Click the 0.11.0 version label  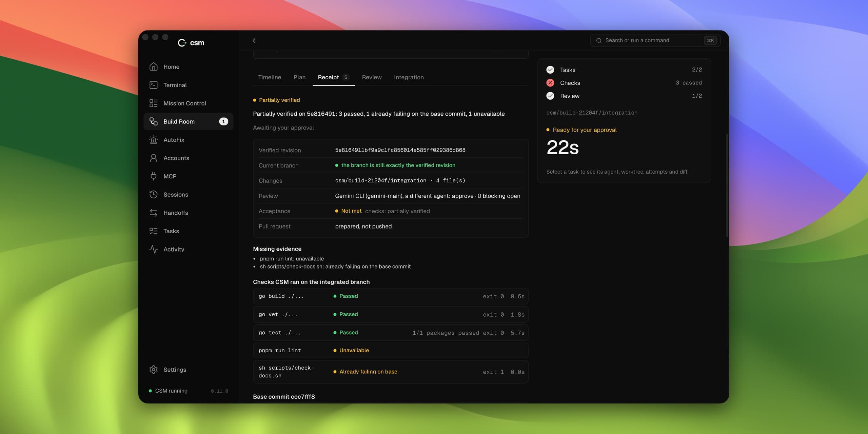coord(219,391)
